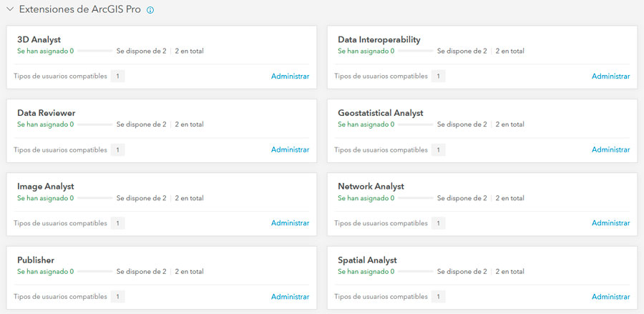Choose Administrar for Publisher extension
Screen dimensions: 644x314
tap(290, 296)
